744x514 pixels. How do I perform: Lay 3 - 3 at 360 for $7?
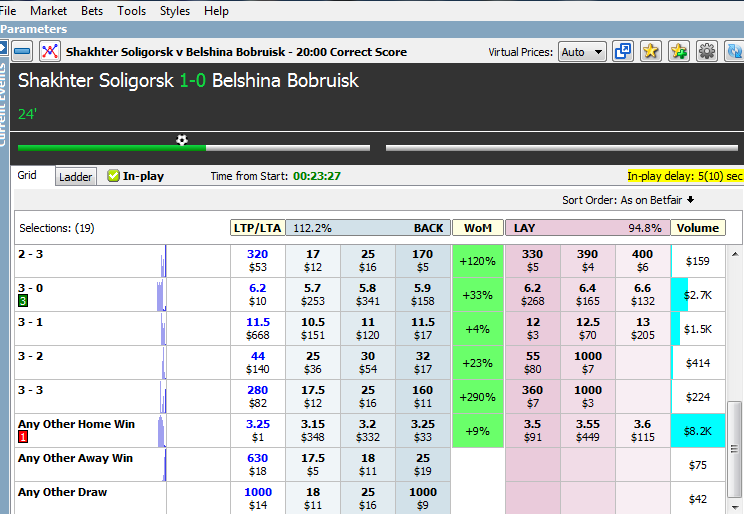(x=533, y=396)
